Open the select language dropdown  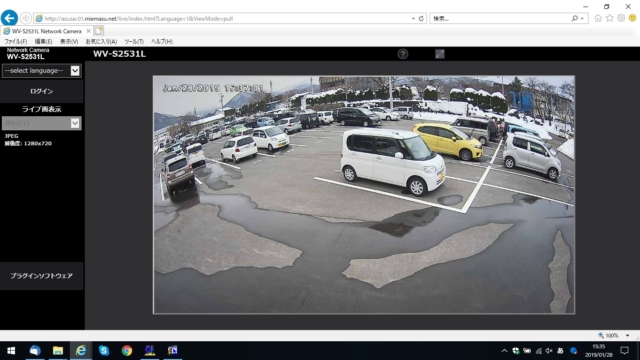[41, 71]
